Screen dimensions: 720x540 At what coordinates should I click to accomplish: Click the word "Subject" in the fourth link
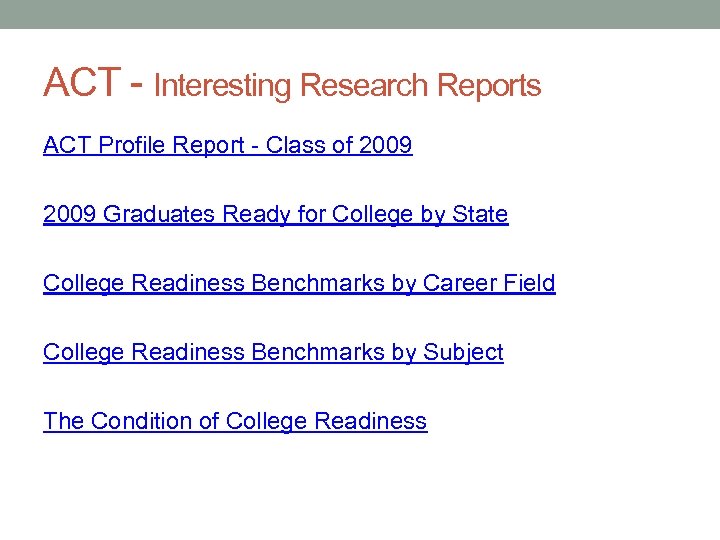point(463,353)
